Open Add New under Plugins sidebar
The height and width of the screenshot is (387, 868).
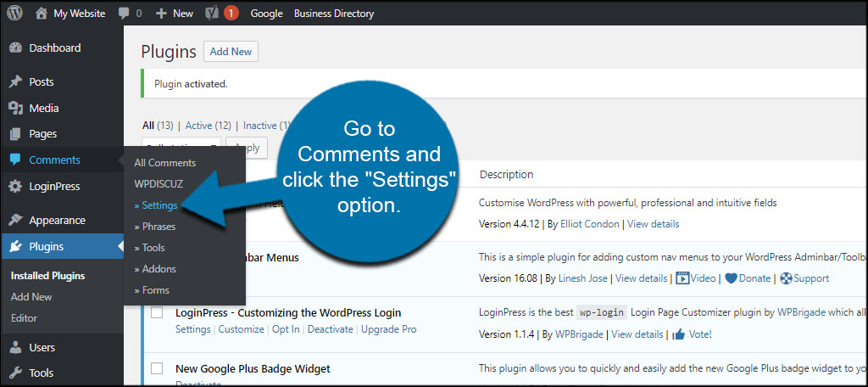(31, 297)
